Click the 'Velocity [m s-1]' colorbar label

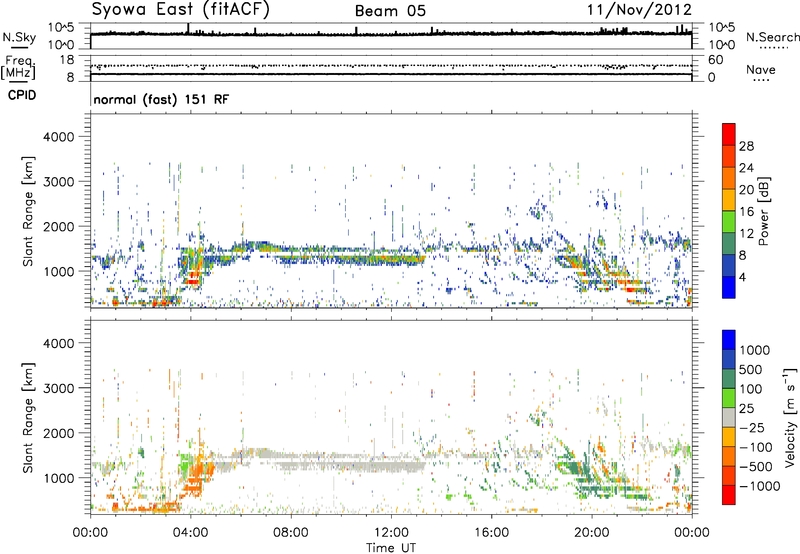[x=790, y=417]
